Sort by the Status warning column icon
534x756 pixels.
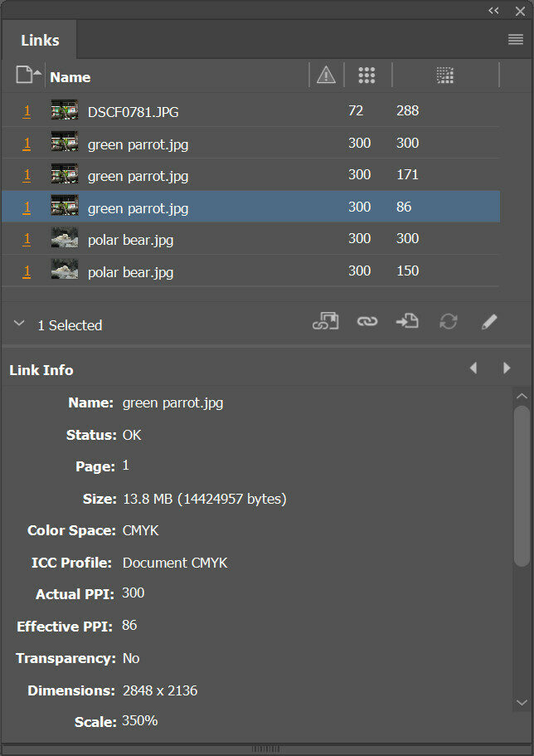coord(327,76)
